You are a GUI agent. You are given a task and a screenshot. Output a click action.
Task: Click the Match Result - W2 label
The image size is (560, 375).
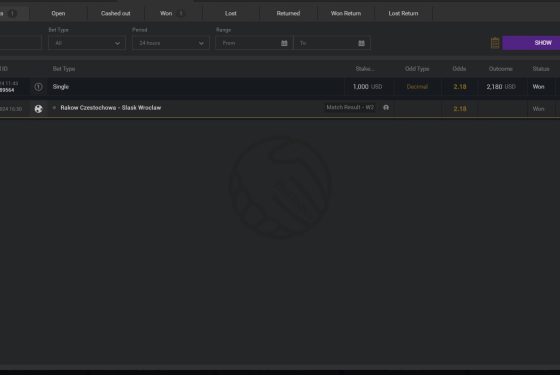click(x=350, y=108)
